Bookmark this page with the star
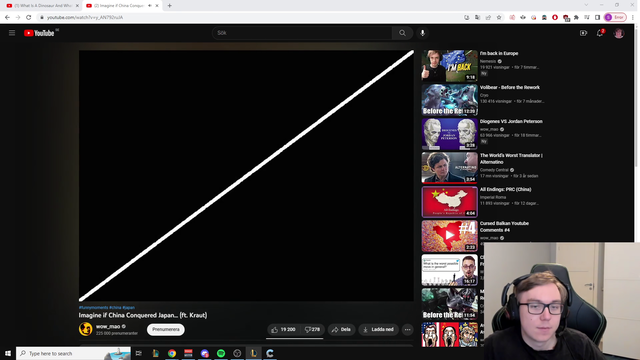This screenshot has height=360, width=640. click(499, 17)
